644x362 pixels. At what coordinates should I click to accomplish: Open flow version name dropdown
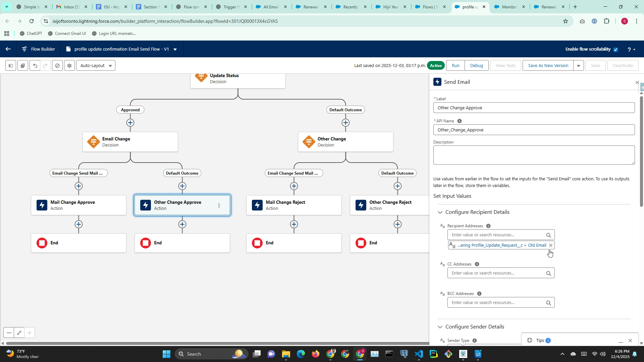(x=175, y=49)
